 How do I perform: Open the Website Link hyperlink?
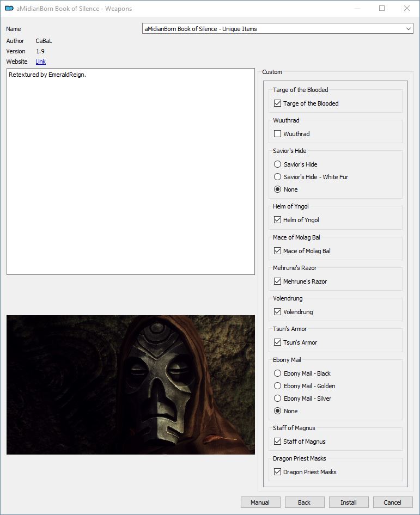(40, 62)
